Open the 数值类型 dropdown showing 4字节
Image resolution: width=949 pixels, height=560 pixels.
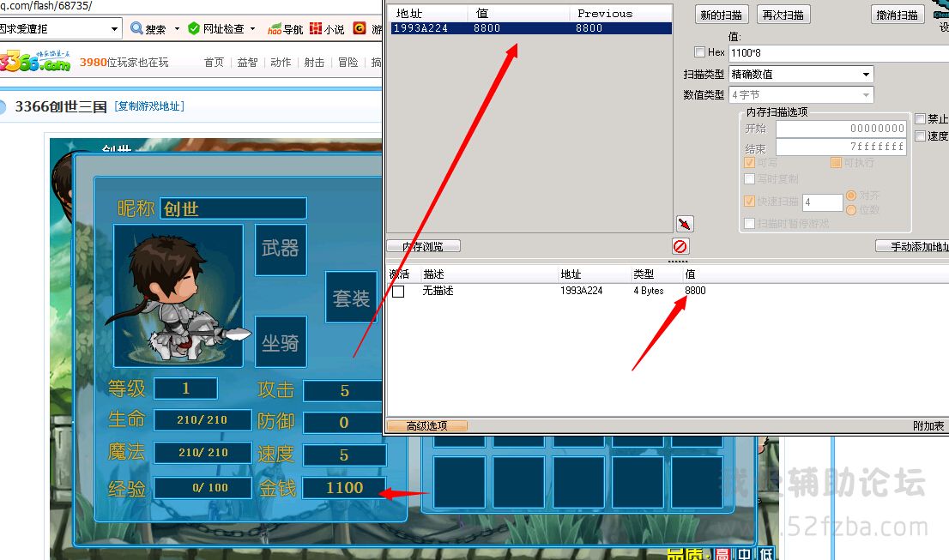(801, 95)
